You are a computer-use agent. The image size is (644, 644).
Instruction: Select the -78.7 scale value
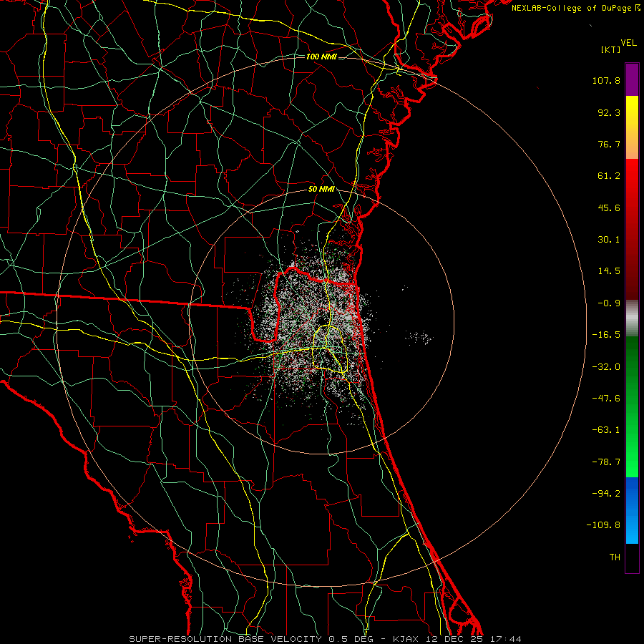point(606,462)
